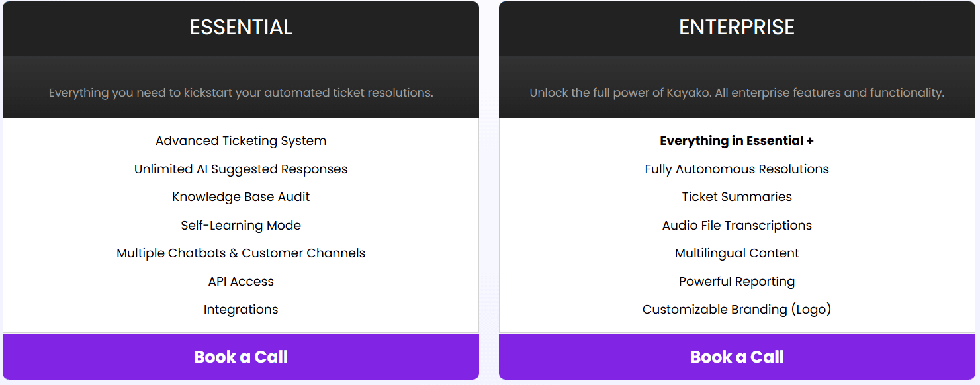Select the ENTERPRISE plan heading
The height and width of the screenshot is (385, 980).
tap(736, 27)
